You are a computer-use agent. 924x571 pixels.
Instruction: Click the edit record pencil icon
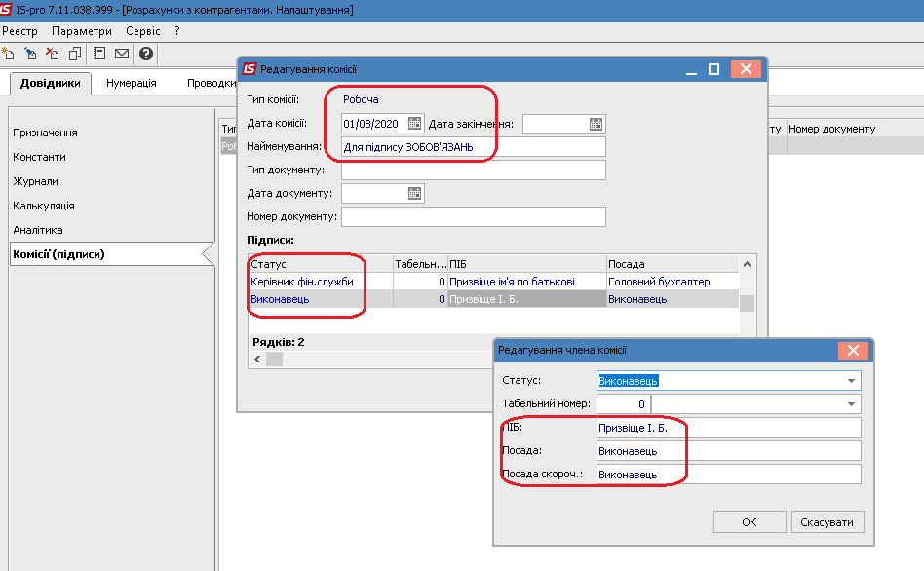pyautogui.click(x=30, y=54)
